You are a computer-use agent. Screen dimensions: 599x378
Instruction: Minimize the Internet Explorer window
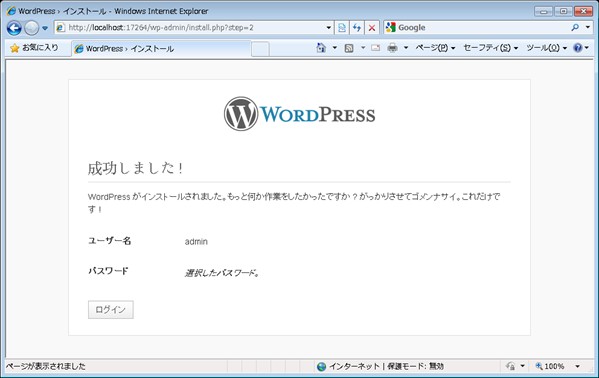point(543,11)
